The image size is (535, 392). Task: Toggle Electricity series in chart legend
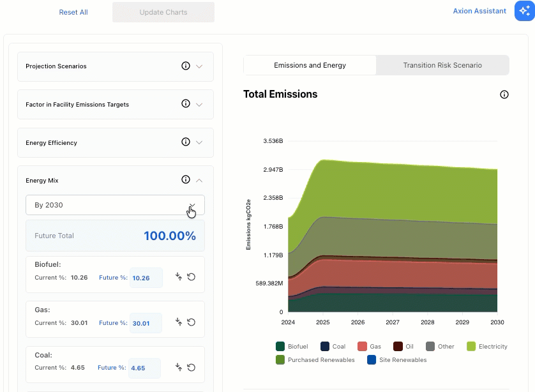click(x=487, y=346)
